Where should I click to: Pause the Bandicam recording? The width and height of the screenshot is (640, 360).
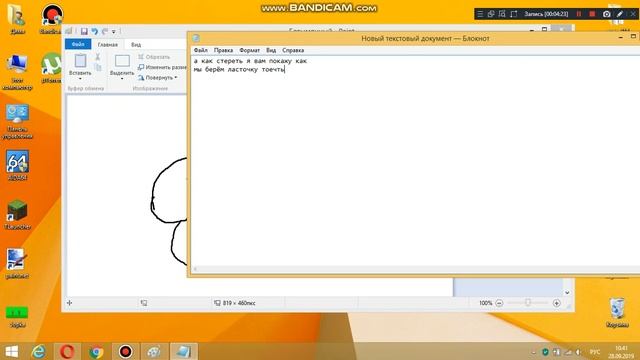[579, 14]
